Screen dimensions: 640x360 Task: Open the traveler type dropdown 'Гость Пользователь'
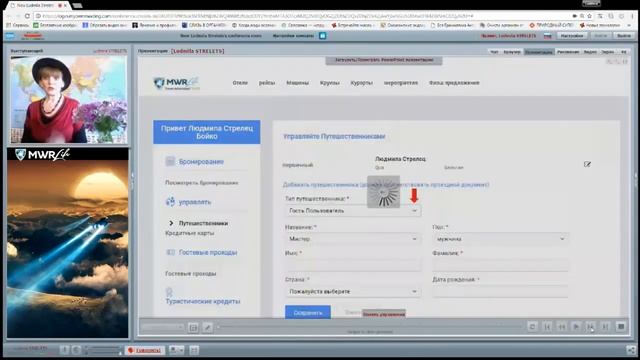[353, 211]
